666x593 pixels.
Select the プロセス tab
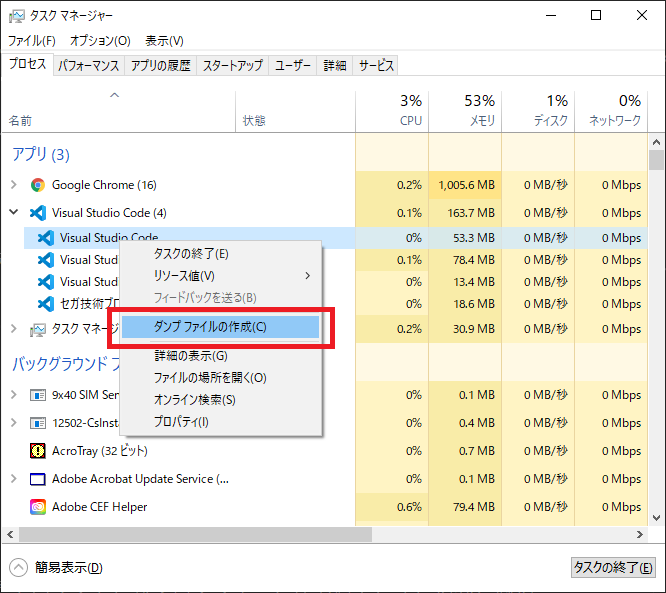pyautogui.click(x=28, y=64)
